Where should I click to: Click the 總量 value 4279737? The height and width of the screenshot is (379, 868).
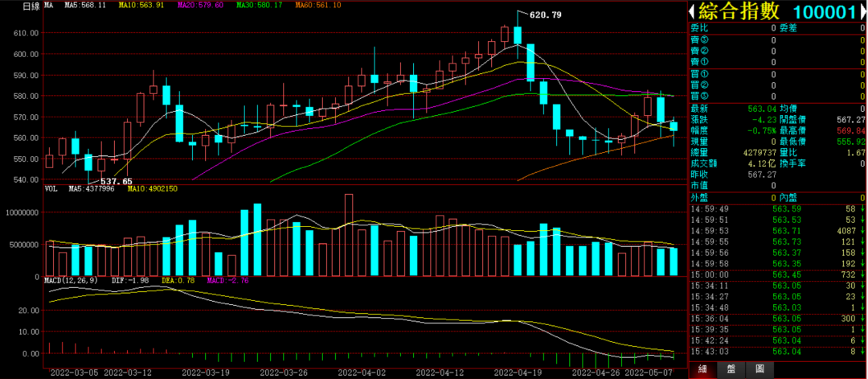(x=758, y=152)
